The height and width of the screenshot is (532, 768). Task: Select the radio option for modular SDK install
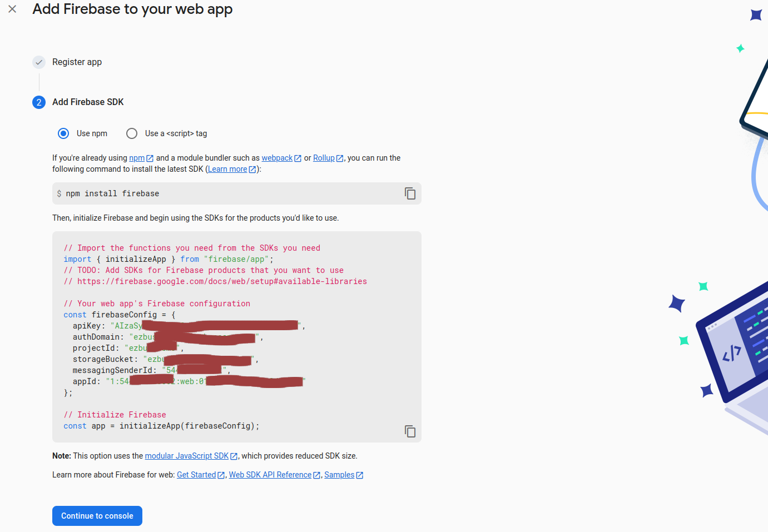tap(63, 133)
